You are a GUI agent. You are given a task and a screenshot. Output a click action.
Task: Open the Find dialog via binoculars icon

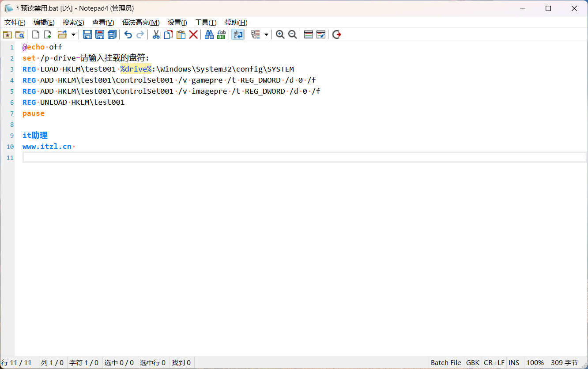click(209, 34)
